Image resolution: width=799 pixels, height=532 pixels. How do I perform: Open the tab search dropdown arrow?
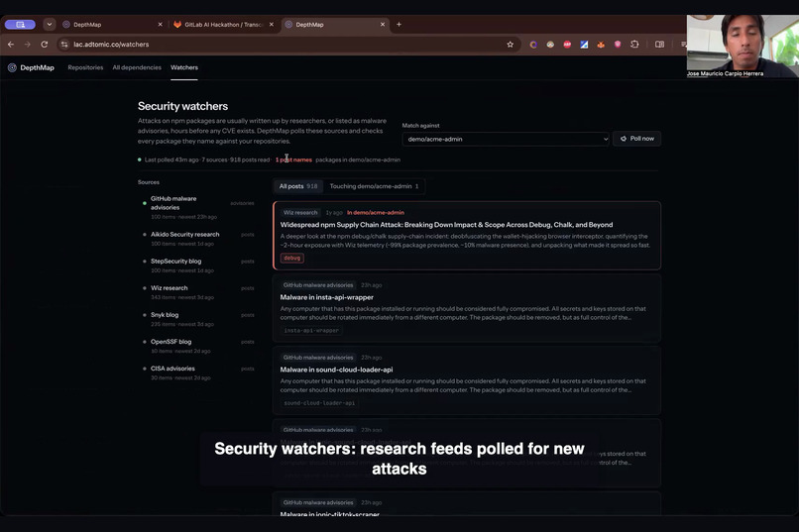click(49, 25)
